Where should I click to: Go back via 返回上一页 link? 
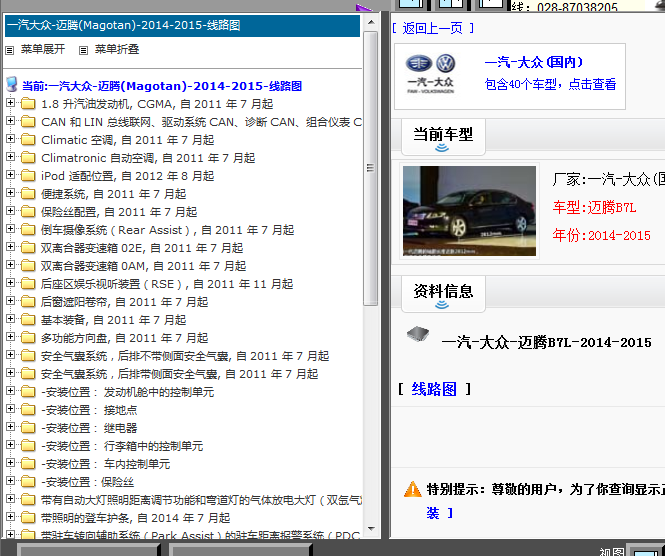point(433,28)
